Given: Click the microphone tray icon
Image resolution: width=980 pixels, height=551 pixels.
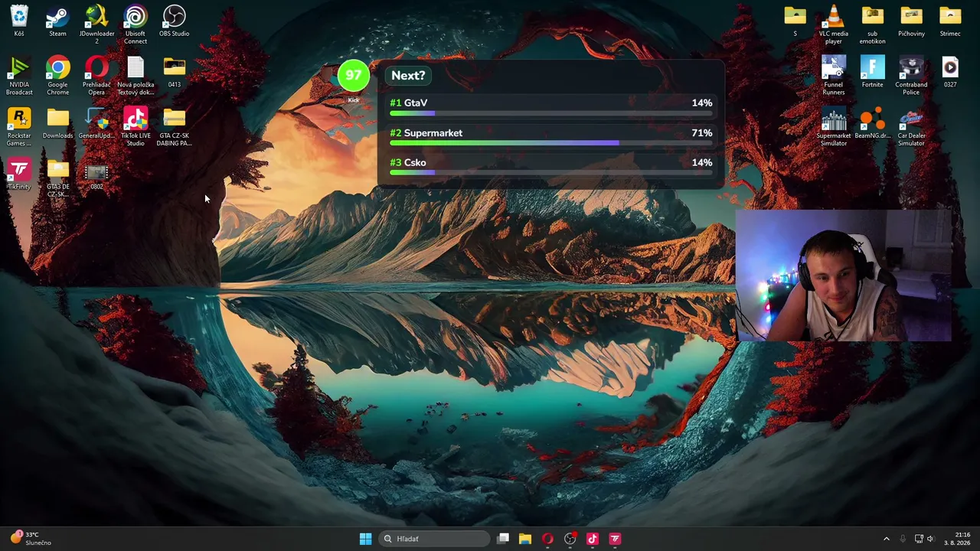Looking at the screenshot, I should point(903,539).
